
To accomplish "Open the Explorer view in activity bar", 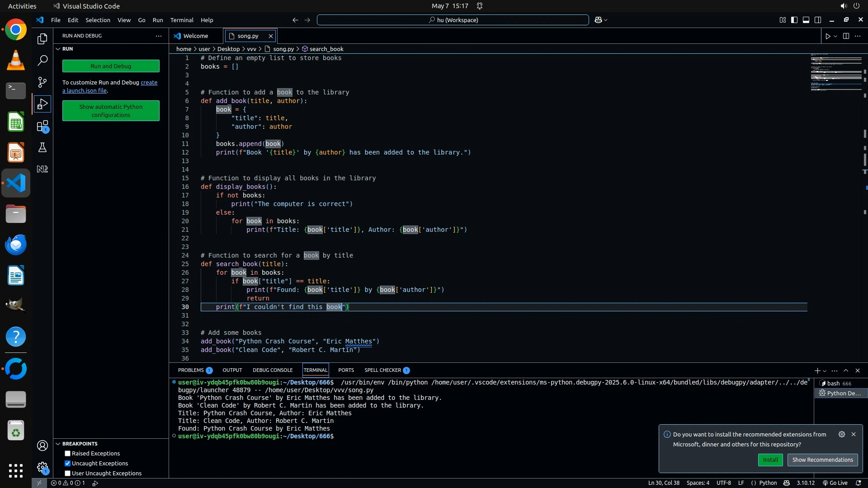I will coord(42,39).
